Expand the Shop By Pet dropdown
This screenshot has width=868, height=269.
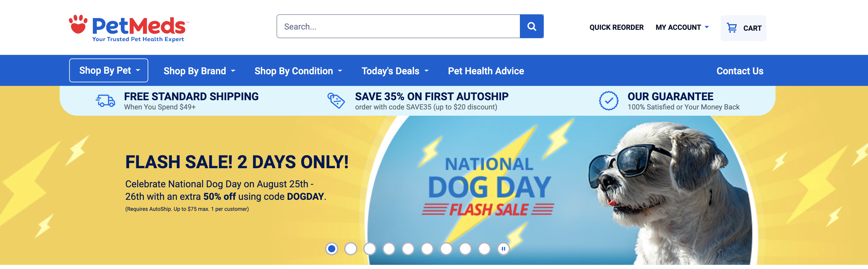coord(109,70)
